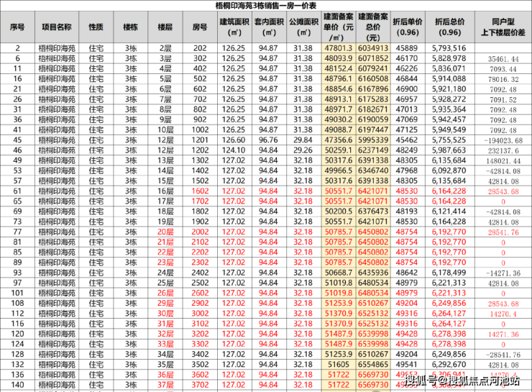The height and width of the screenshot is (392, 532).
Task: Click the 房号 column header
Action: coord(200,27)
